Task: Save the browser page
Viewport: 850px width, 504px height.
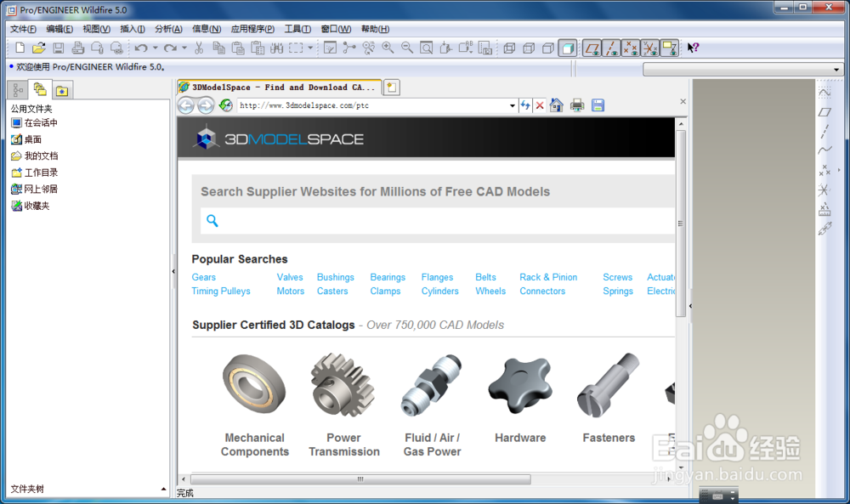Action: tap(598, 105)
